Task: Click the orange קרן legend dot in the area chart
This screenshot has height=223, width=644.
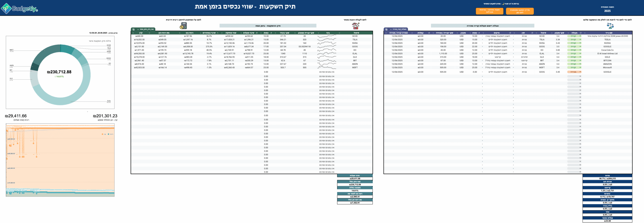Action: point(102,134)
